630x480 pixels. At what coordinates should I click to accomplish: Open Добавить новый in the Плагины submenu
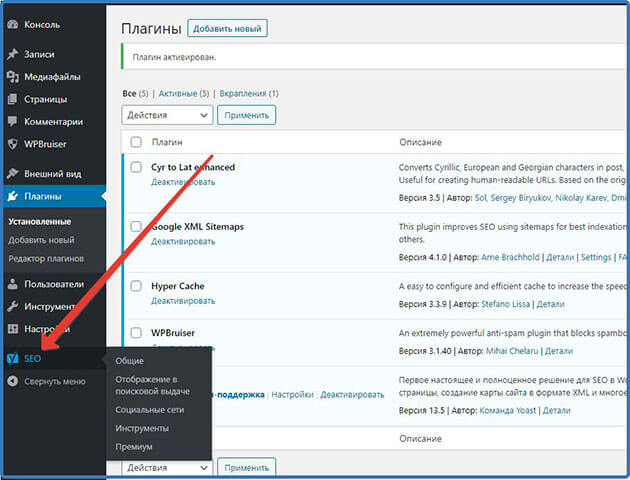pyautogui.click(x=41, y=240)
